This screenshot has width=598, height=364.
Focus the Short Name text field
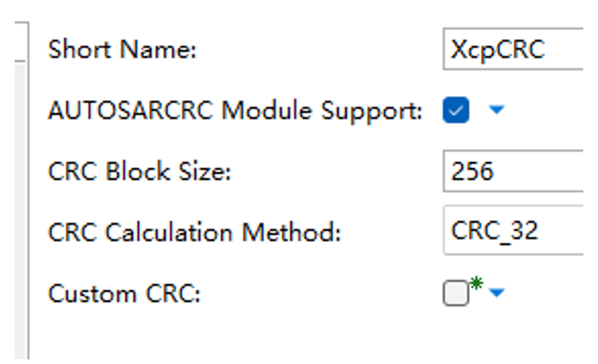[x=514, y=49]
